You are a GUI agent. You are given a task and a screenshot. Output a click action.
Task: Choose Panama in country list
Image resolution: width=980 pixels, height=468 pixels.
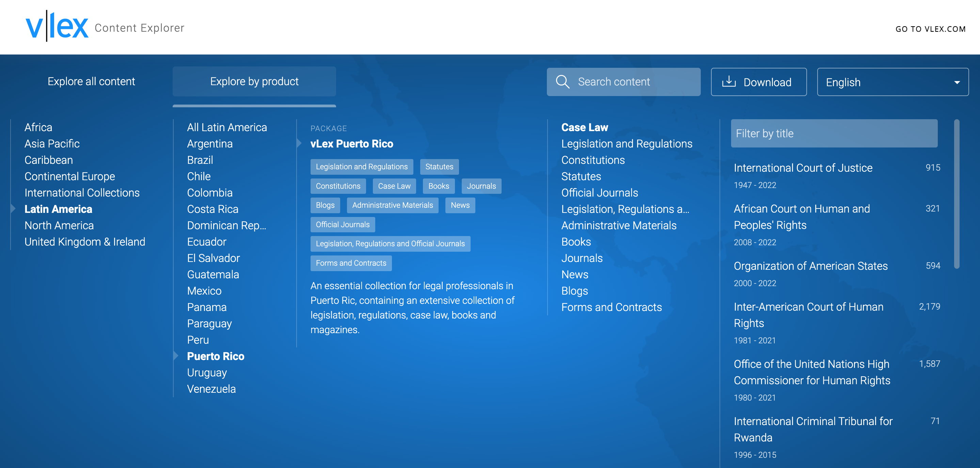[207, 307]
